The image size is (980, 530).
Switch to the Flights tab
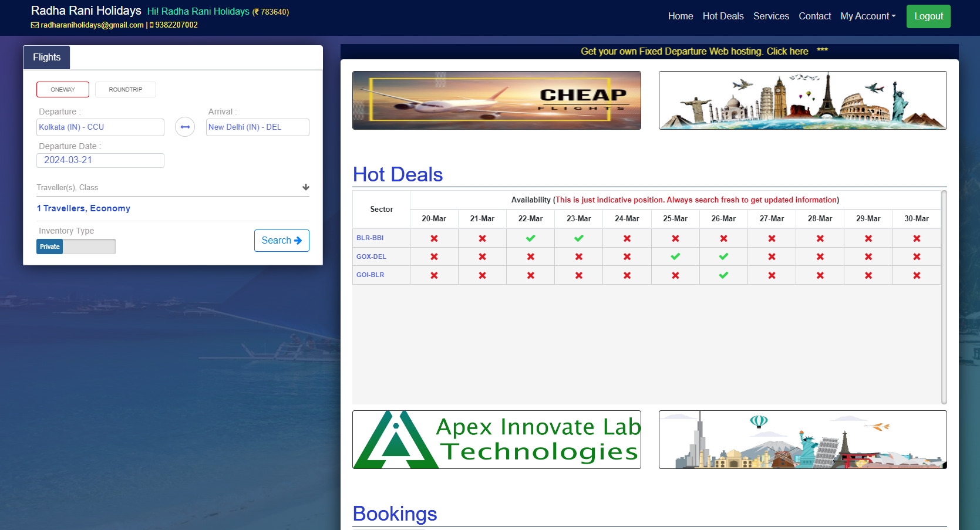pos(46,57)
